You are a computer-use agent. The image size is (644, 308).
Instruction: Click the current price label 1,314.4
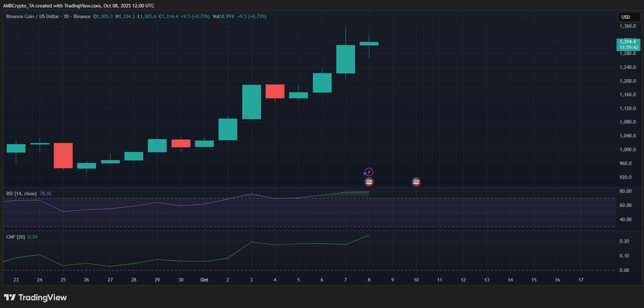[x=628, y=42]
